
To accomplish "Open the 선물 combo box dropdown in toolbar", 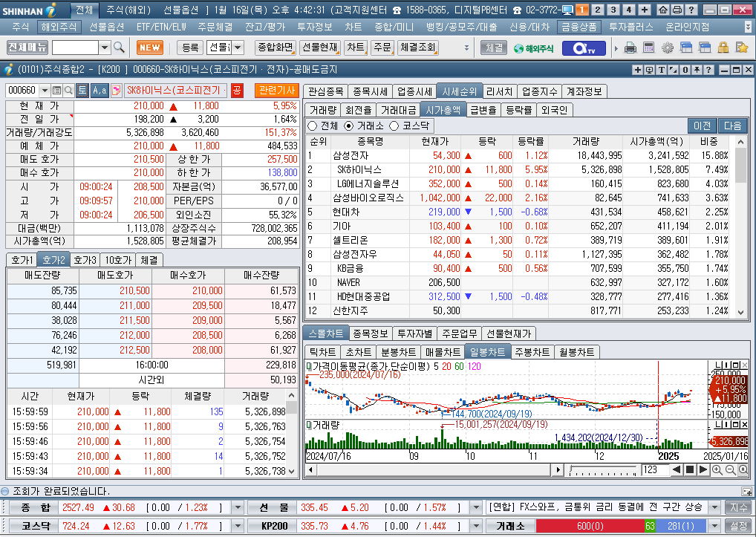I will click(238, 48).
